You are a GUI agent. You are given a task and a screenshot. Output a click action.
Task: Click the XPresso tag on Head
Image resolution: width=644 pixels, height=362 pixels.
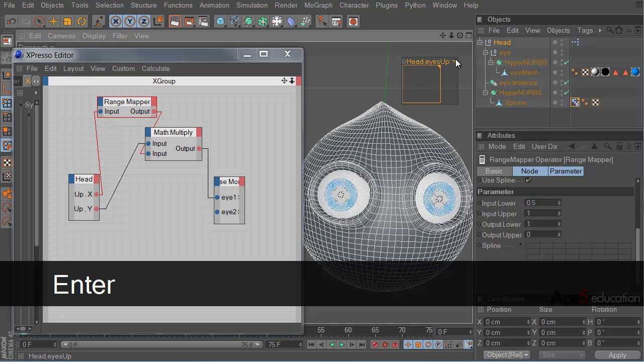[x=575, y=42]
